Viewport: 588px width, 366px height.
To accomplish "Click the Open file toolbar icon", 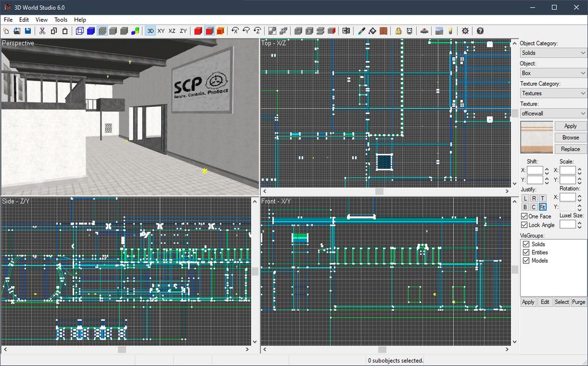I will 17,31.
